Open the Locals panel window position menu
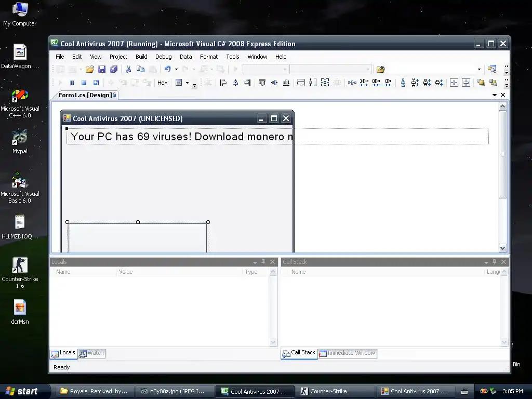Image resolution: width=532 pixels, height=399 pixels. pyautogui.click(x=255, y=262)
